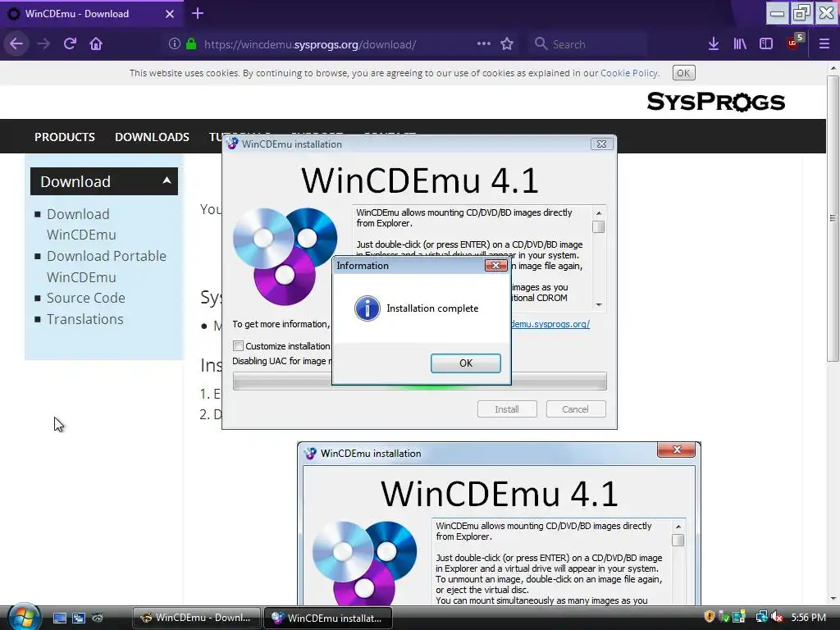This screenshot has width=840, height=630.
Task: Go back with browser back arrow
Action: [16, 44]
